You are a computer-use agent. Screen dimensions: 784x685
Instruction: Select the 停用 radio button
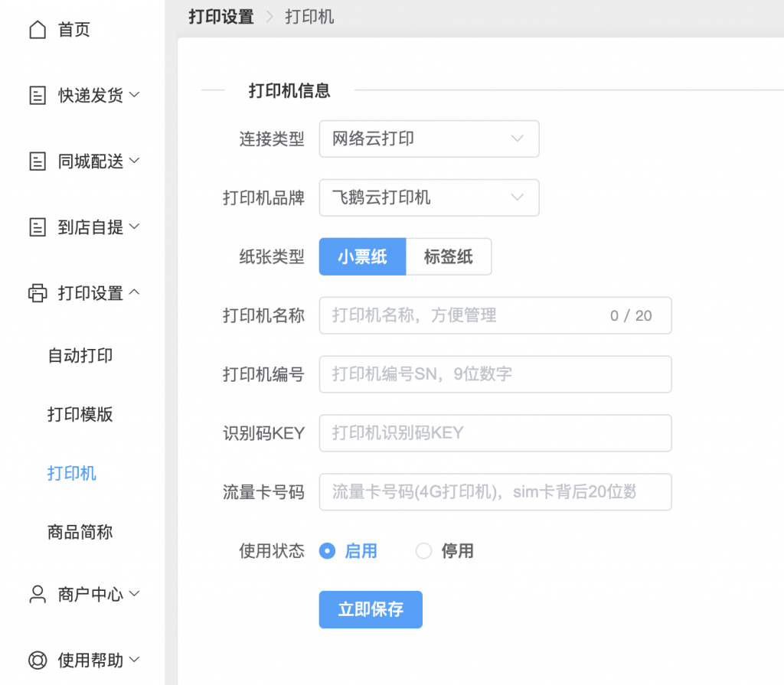pos(423,551)
